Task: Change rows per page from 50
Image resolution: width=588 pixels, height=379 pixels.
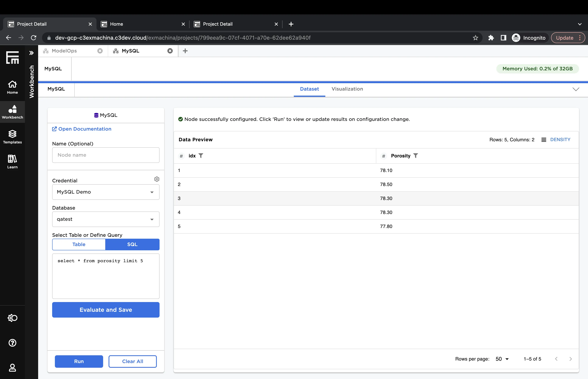Action: (x=501, y=359)
